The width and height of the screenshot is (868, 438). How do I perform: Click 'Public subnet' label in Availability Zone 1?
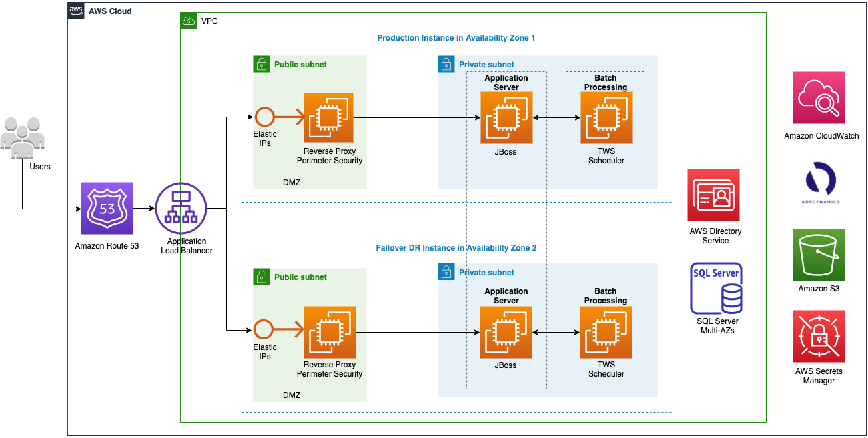coord(301,65)
